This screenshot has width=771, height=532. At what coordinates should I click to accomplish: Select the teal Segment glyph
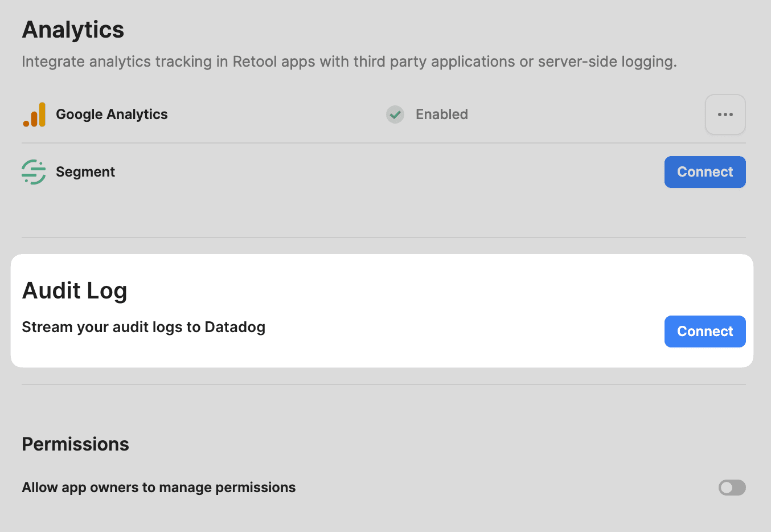[34, 171]
